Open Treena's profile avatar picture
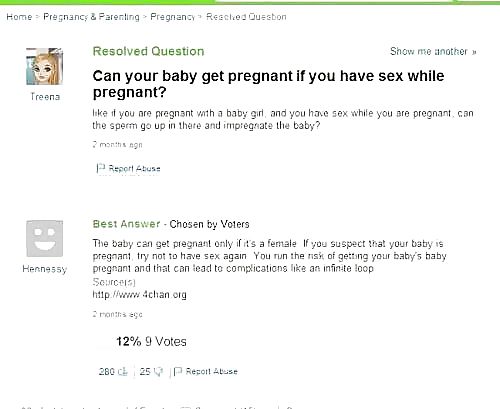This screenshot has height=409, width=500. [44, 66]
